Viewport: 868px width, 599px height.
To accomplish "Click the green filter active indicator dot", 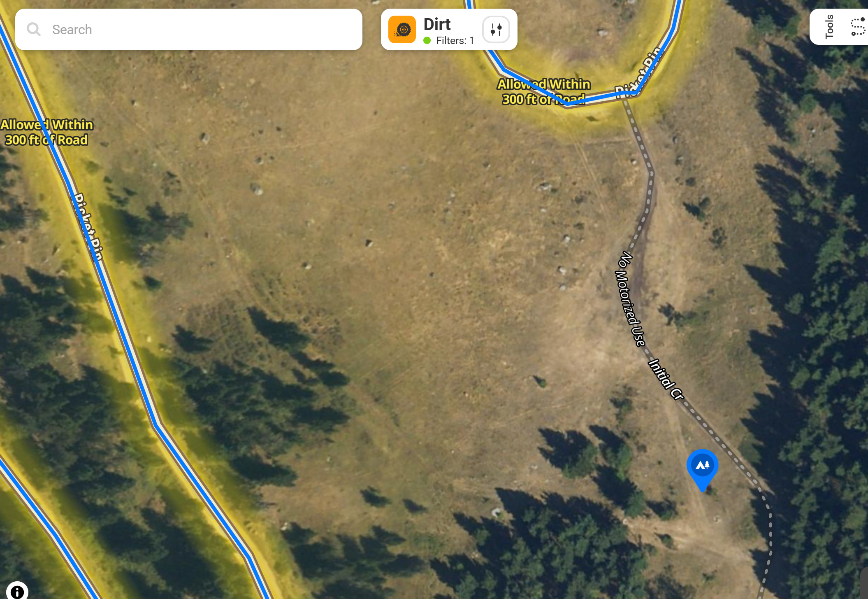I will coord(427,41).
